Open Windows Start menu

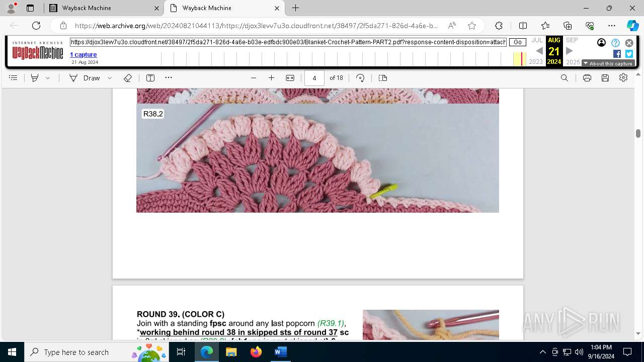coord(12,352)
